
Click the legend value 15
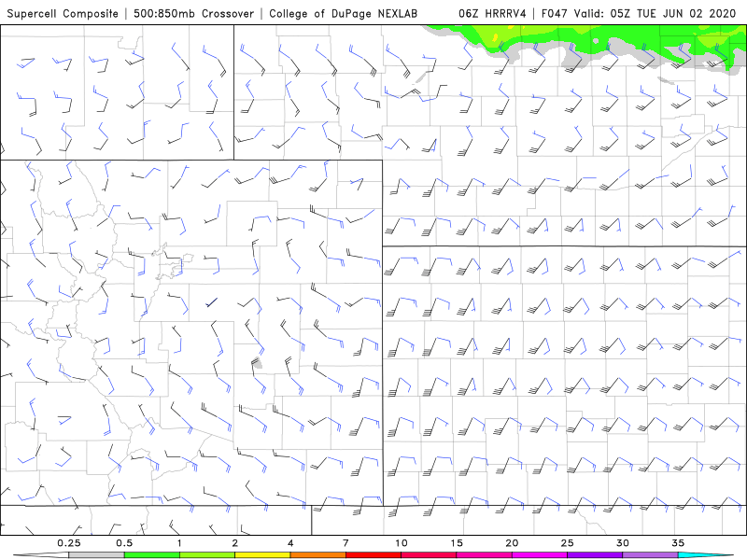pos(457,543)
